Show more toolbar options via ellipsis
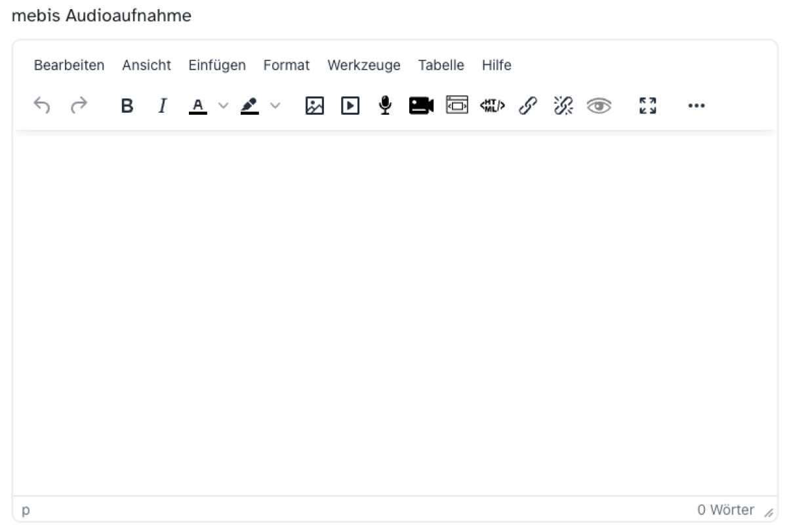Image resolution: width=787 pixels, height=532 pixels. (696, 106)
